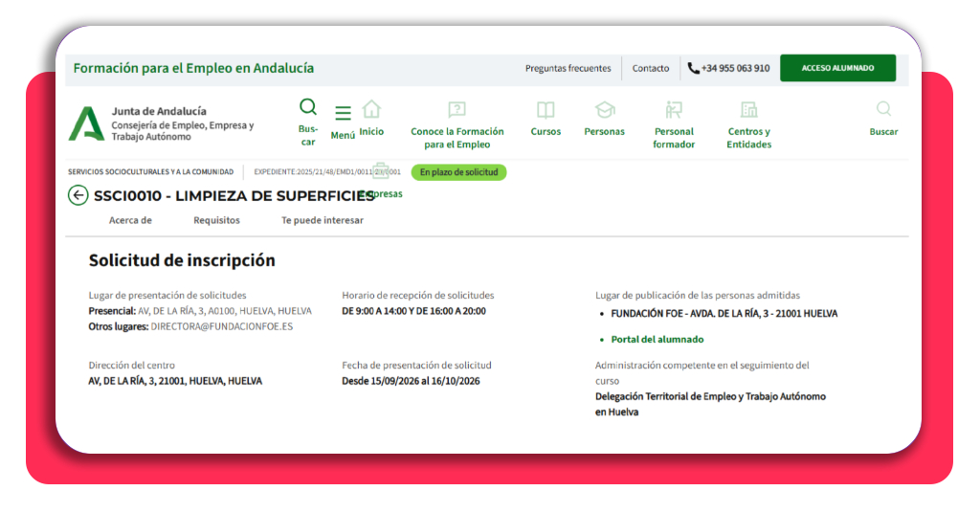Screen dimensions: 980x513
Task: Click Consejería de Empleo, Empresa y Trabajo Autónomo text
Action: pyautogui.click(x=183, y=130)
